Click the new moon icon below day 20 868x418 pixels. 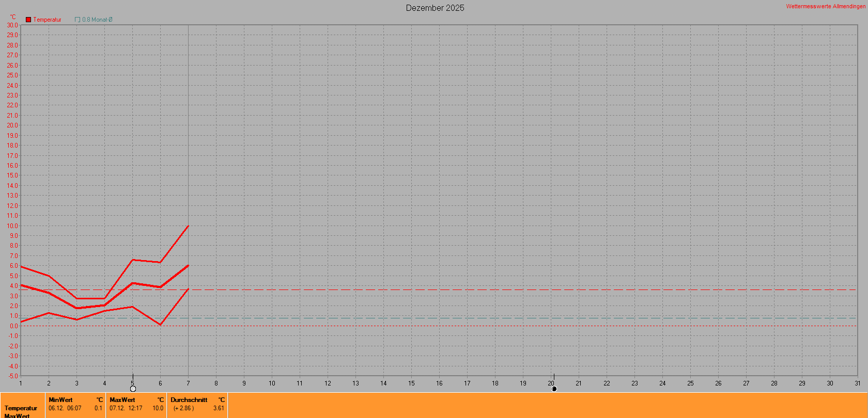(554, 389)
